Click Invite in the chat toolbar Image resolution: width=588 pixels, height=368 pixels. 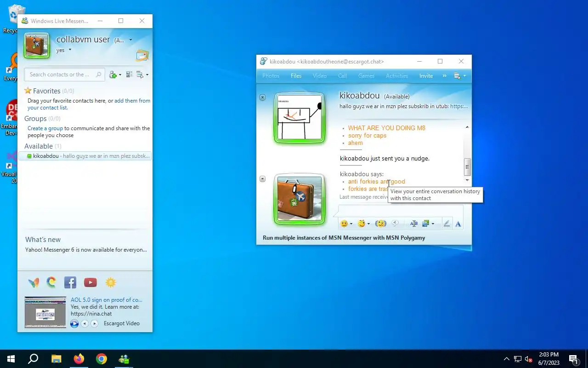point(426,76)
